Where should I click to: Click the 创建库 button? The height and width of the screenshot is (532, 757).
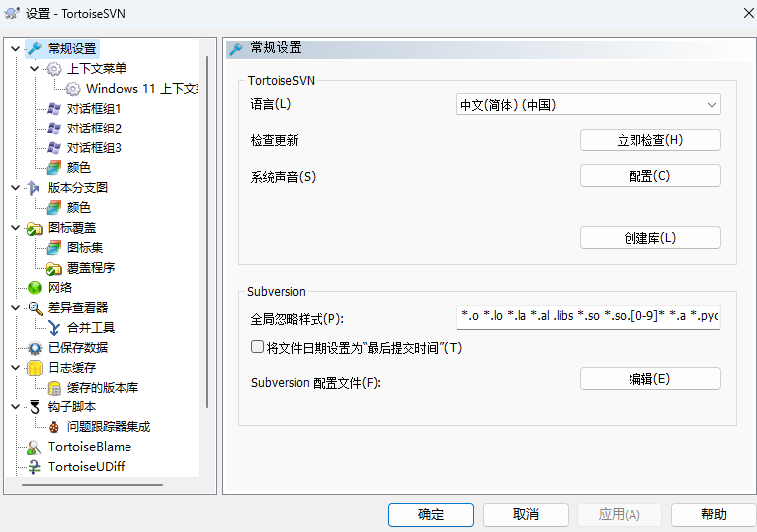coord(649,238)
